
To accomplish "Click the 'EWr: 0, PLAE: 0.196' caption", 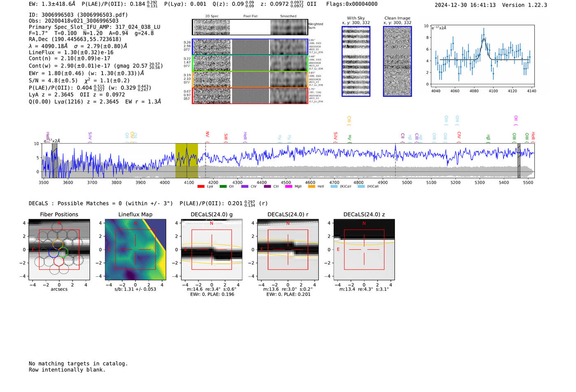I will [212, 295].
